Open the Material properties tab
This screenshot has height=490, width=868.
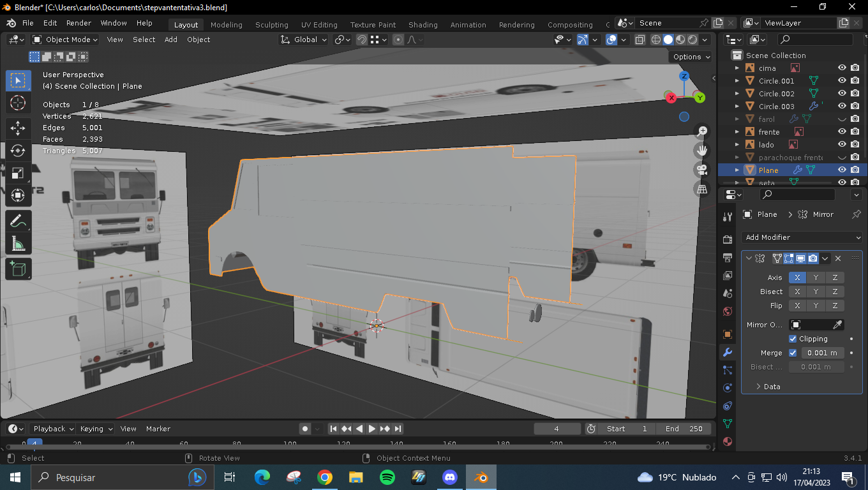point(727,442)
